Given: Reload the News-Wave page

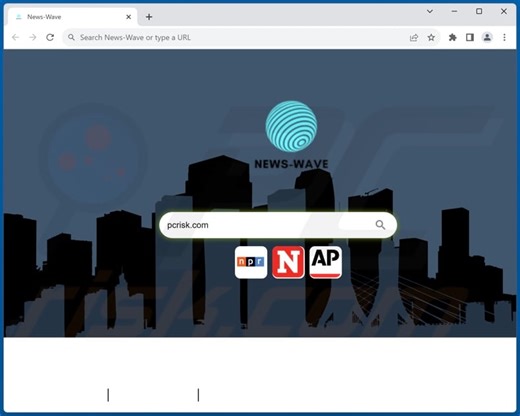Looking at the screenshot, I should tap(50, 37).
